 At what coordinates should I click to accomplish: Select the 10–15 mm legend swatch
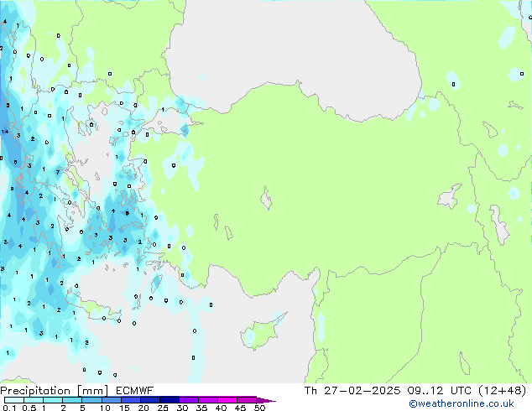tap(111, 400)
